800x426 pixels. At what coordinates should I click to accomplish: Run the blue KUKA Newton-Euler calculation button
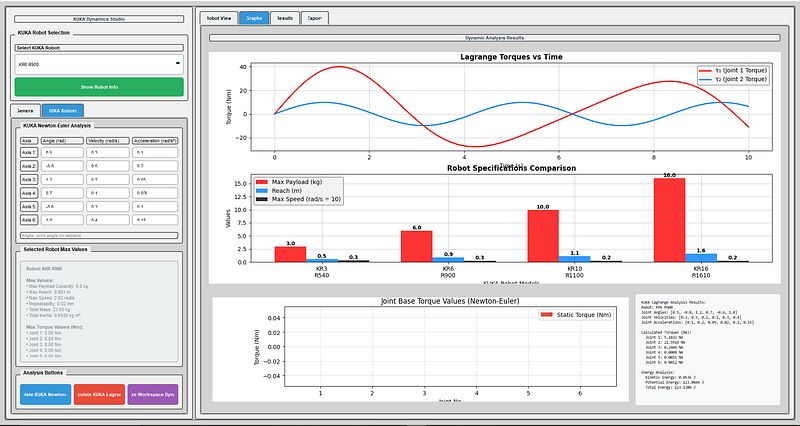tap(44, 396)
